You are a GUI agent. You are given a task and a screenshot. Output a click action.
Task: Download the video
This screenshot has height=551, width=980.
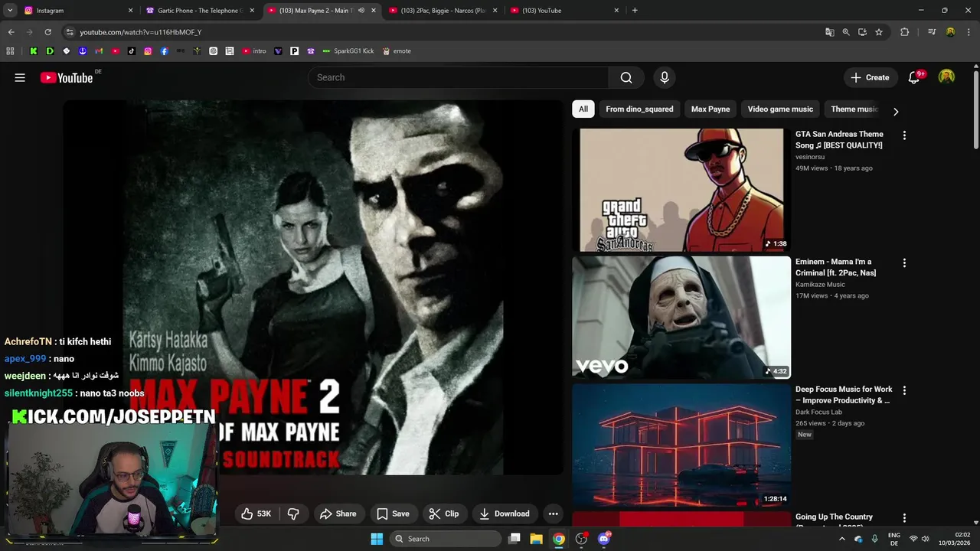point(505,514)
